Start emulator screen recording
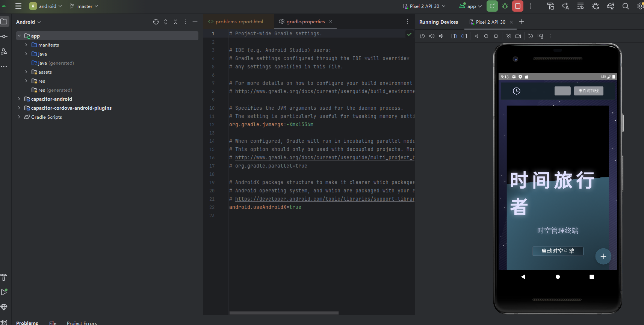644x325 pixels. tap(518, 36)
